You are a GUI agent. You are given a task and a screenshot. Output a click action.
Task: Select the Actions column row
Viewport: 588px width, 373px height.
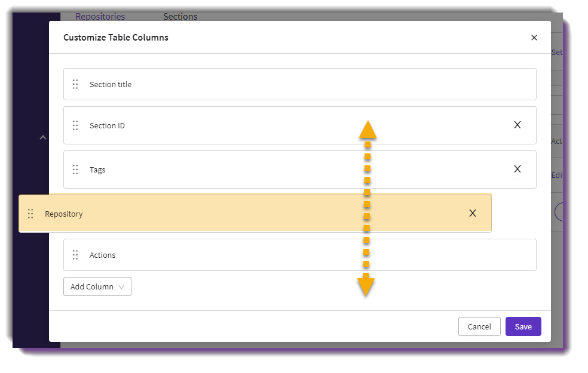pos(300,255)
